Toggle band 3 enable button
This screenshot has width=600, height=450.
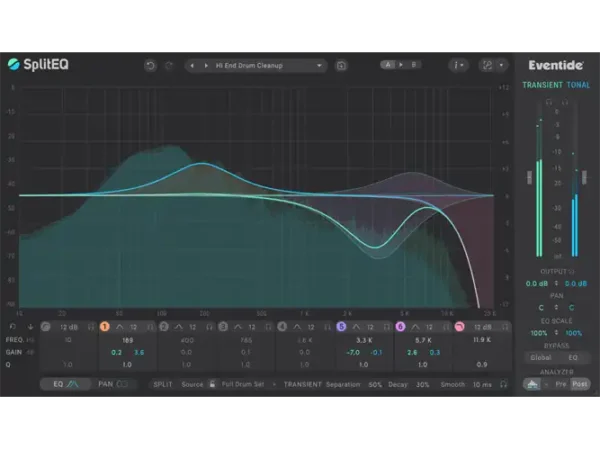click(223, 327)
